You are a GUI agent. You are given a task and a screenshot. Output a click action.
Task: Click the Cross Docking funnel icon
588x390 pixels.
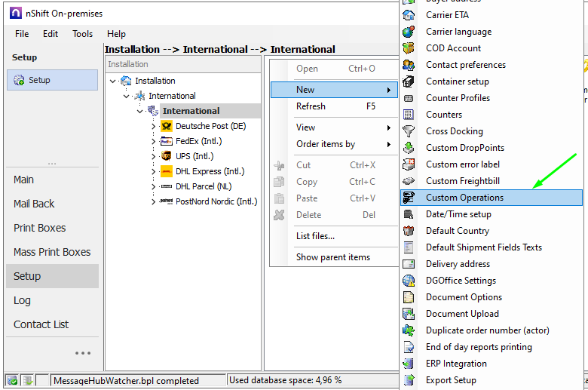tap(409, 131)
